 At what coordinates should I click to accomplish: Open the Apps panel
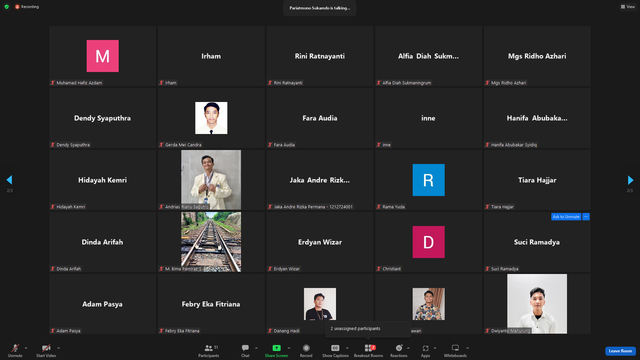click(425, 350)
